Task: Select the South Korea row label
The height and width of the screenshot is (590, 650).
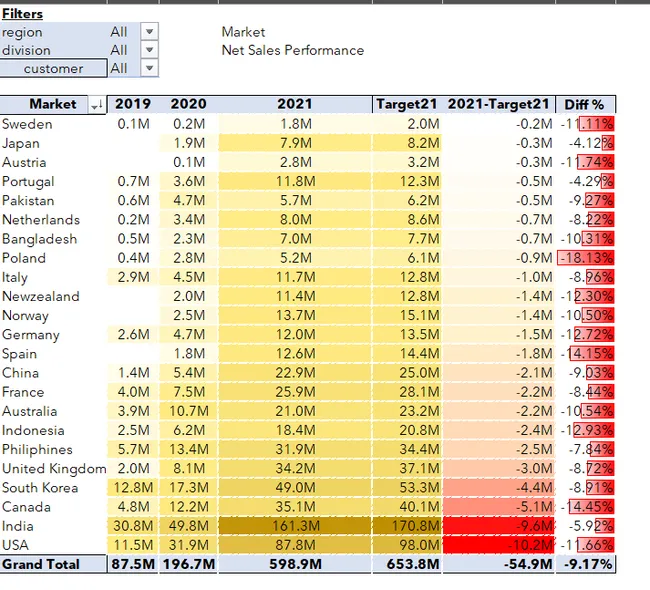Action: [40, 488]
